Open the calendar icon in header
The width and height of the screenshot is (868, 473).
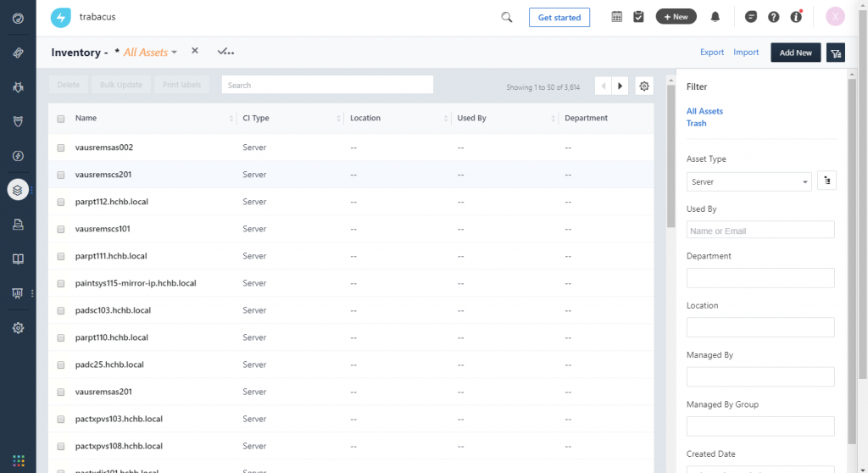617,17
